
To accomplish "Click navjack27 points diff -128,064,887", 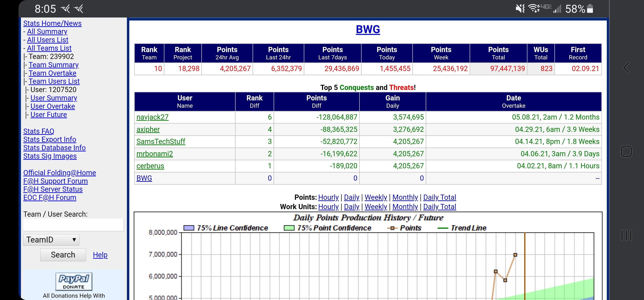I will [337, 117].
